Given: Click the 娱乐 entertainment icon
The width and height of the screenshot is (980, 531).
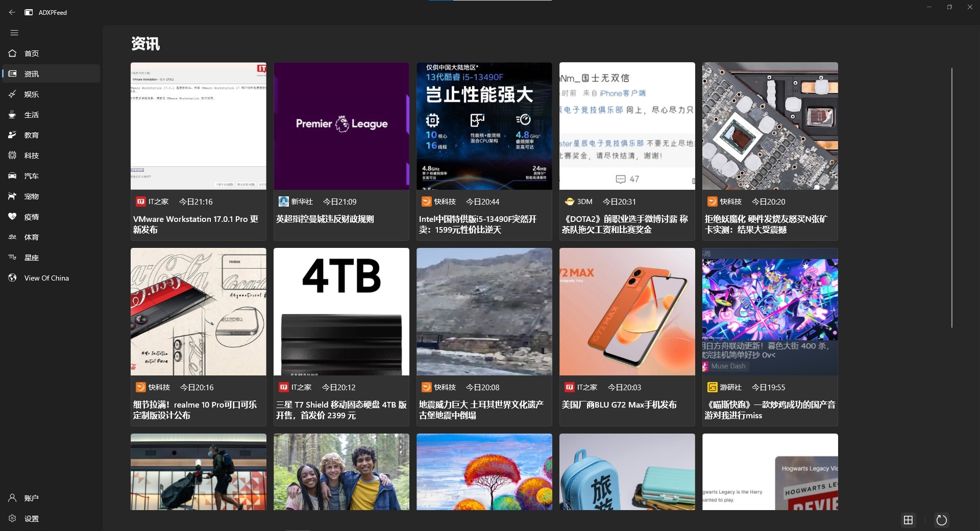Looking at the screenshot, I should click(x=12, y=94).
